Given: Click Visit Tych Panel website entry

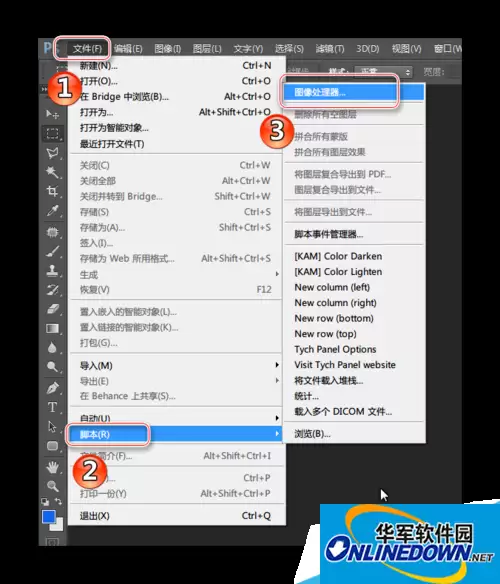Looking at the screenshot, I should 345,365.
